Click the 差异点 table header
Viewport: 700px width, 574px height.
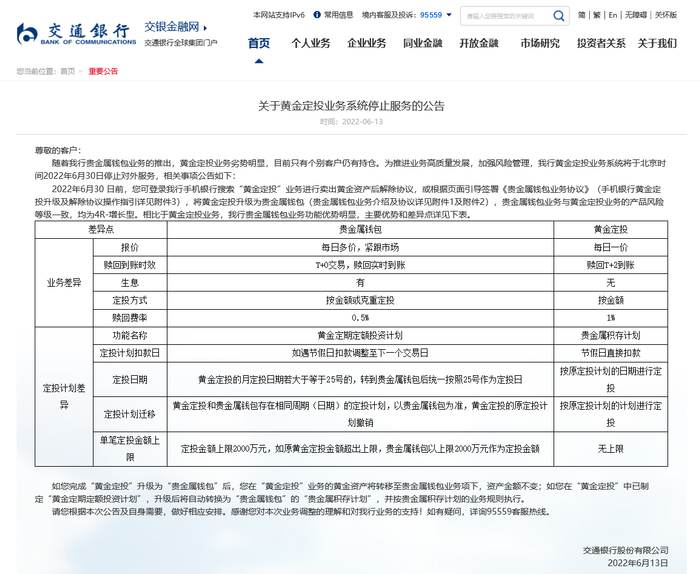click(101, 229)
